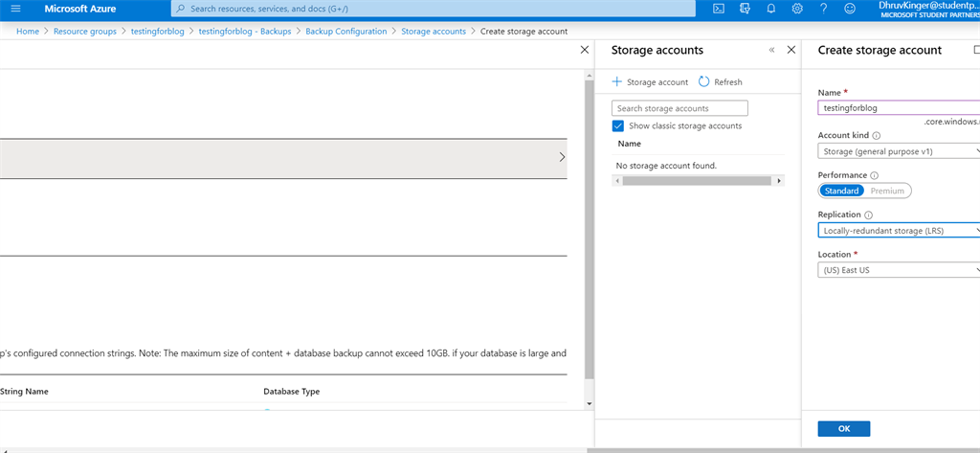980x453 pixels.
Task: Click the storage accounts horizontal scrollbar
Action: (x=698, y=181)
